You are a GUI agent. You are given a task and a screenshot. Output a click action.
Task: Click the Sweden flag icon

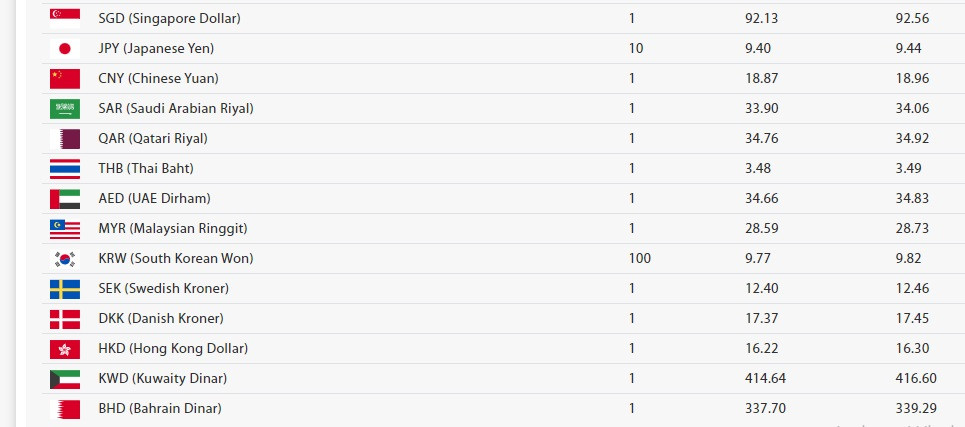(65, 289)
